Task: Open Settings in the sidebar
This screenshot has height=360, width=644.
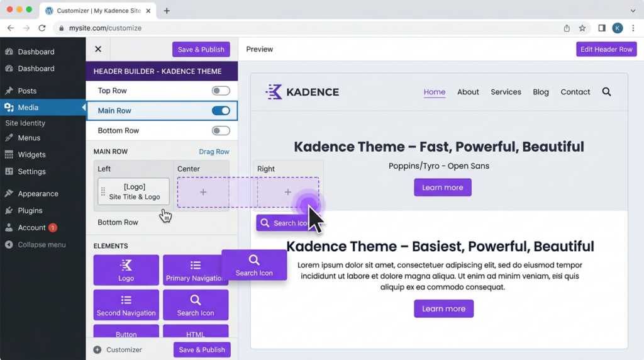Action: [31, 172]
